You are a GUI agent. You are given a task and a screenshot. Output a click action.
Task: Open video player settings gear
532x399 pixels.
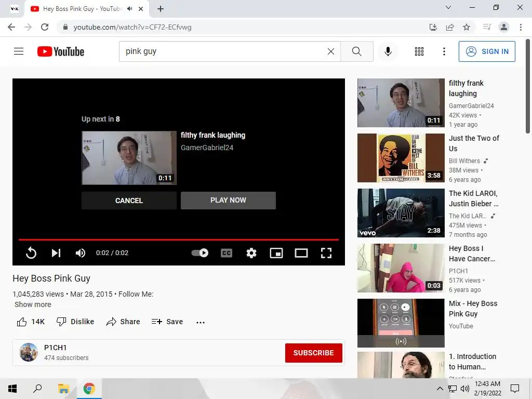point(251,253)
